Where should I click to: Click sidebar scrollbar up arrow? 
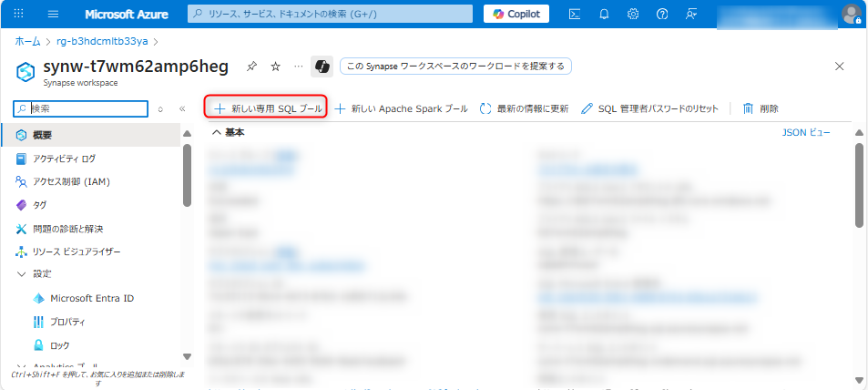[187, 134]
